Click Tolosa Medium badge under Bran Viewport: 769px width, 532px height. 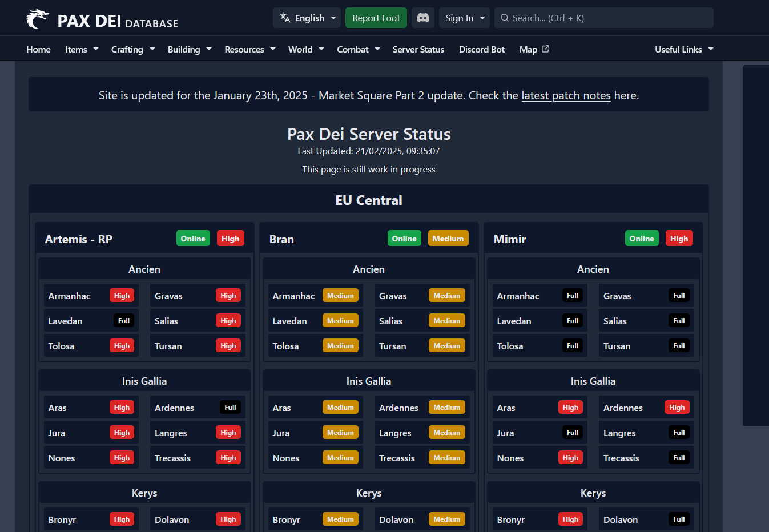[341, 346]
